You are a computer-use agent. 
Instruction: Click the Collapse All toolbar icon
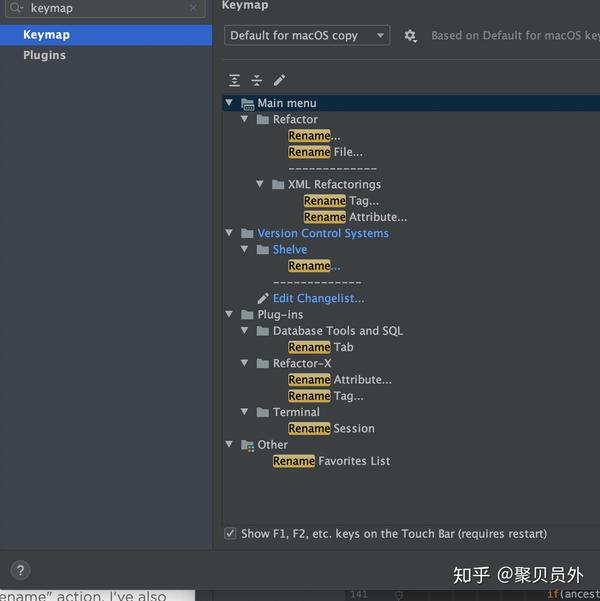click(256, 80)
